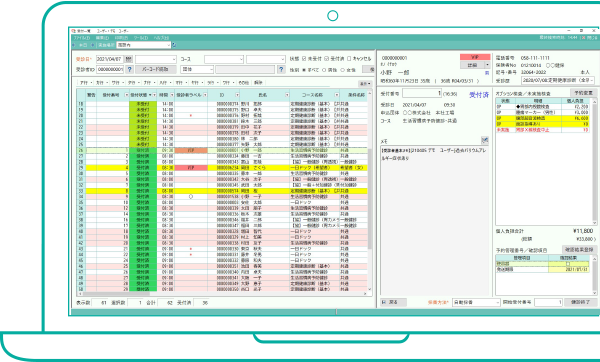
Task: Open the filter icon on the 時間 column header
Action: pyautogui.click(x=172, y=95)
